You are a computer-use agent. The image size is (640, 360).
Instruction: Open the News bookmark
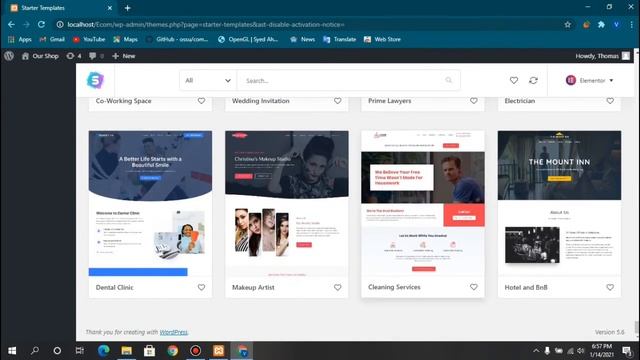(x=302, y=39)
